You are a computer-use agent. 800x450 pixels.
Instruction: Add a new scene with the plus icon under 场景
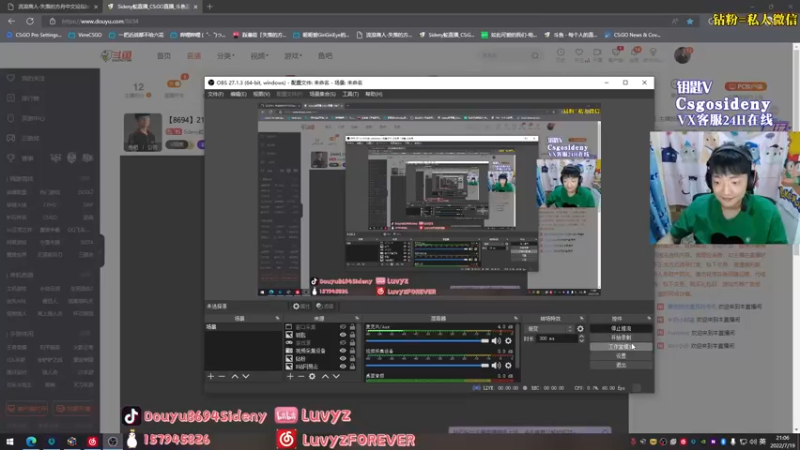pyautogui.click(x=211, y=377)
